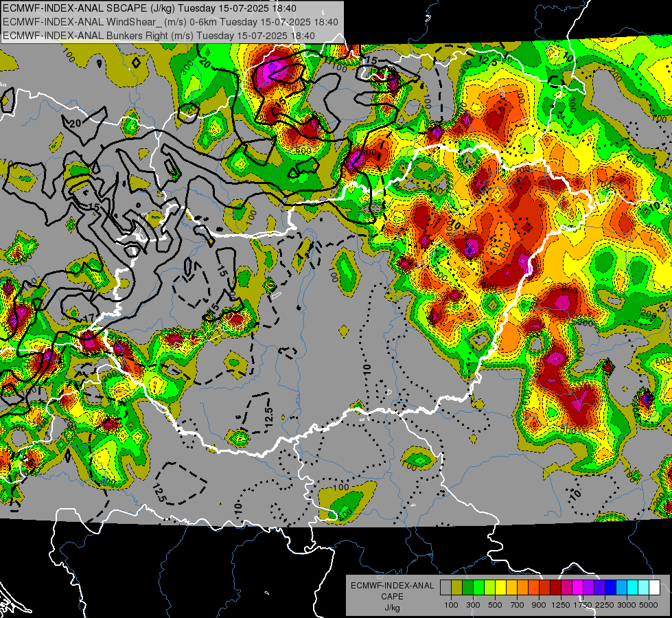The height and width of the screenshot is (618, 672).
Task: Click the 1750 legend tick label
Action: coord(583,605)
